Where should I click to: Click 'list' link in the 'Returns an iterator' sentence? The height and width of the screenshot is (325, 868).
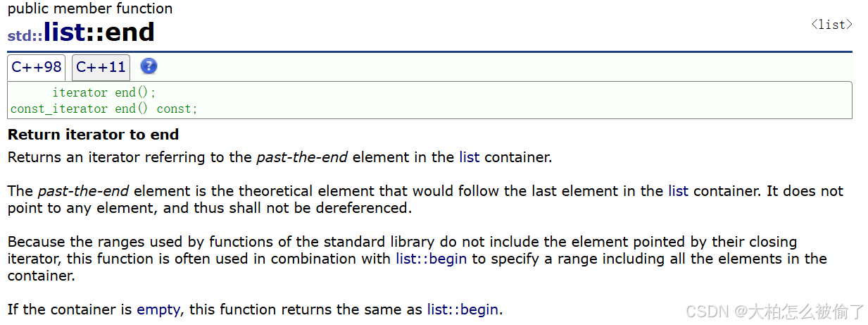click(x=469, y=157)
